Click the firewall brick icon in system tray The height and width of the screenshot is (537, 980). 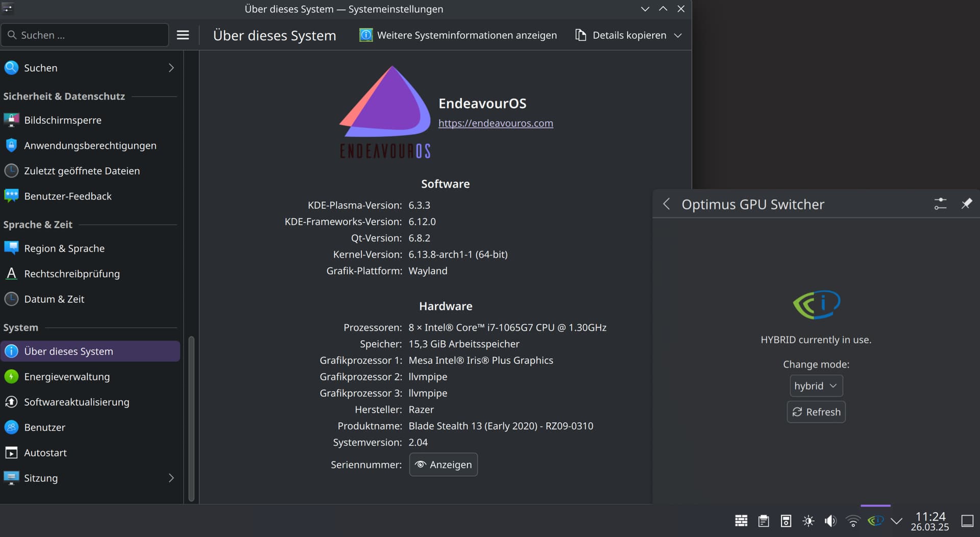pos(741,521)
